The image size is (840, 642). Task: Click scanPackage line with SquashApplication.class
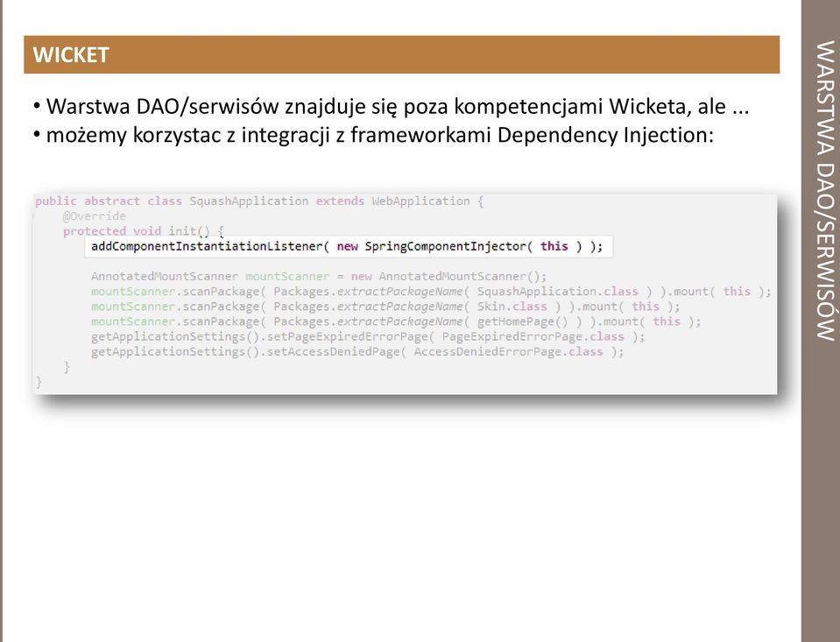[x=431, y=292]
